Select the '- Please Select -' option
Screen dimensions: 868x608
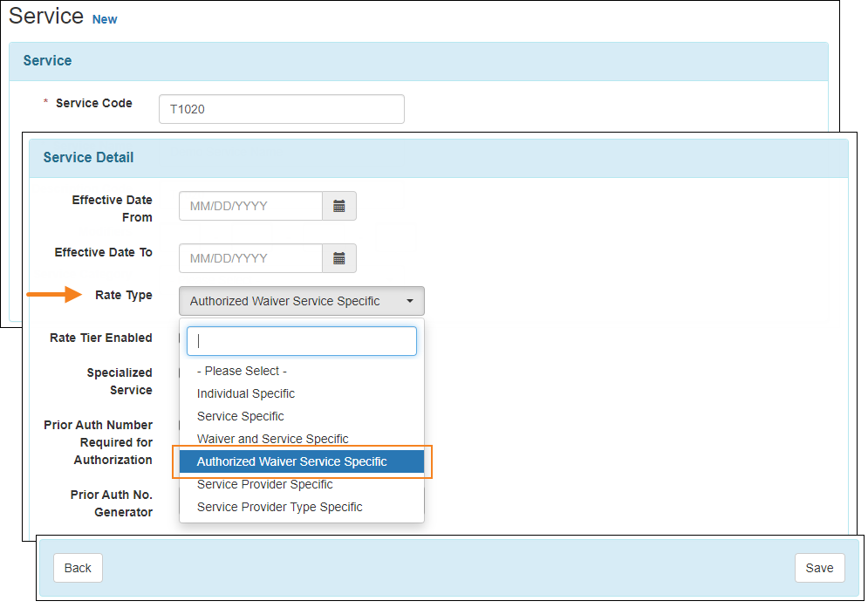point(302,371)
